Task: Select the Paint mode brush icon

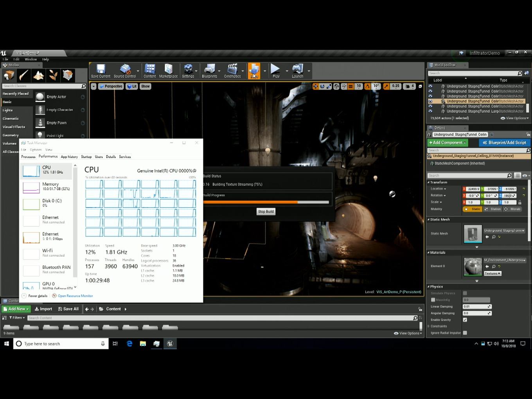Action: coord(23,75)
